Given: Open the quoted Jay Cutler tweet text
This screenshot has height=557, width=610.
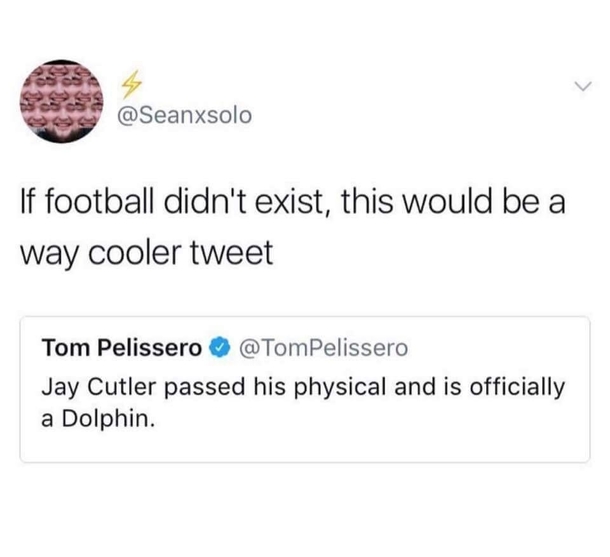Looking at the screenshot, I should click(303, 403).
